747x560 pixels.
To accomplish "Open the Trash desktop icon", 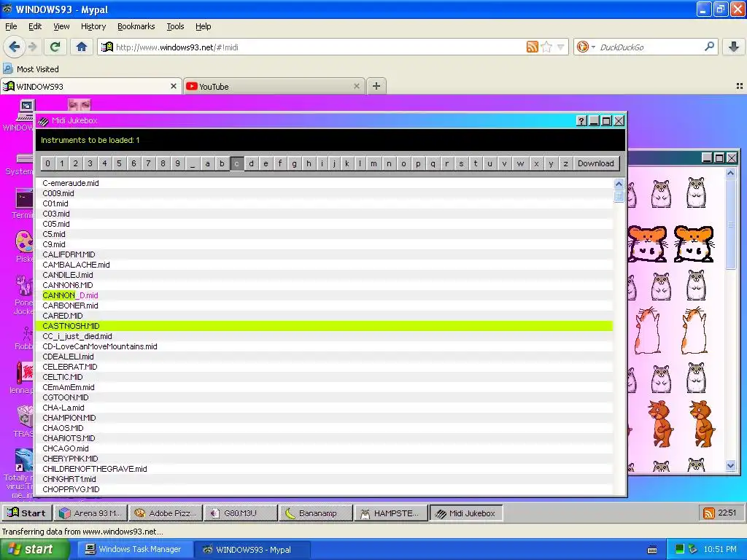I will click(23, 421).
